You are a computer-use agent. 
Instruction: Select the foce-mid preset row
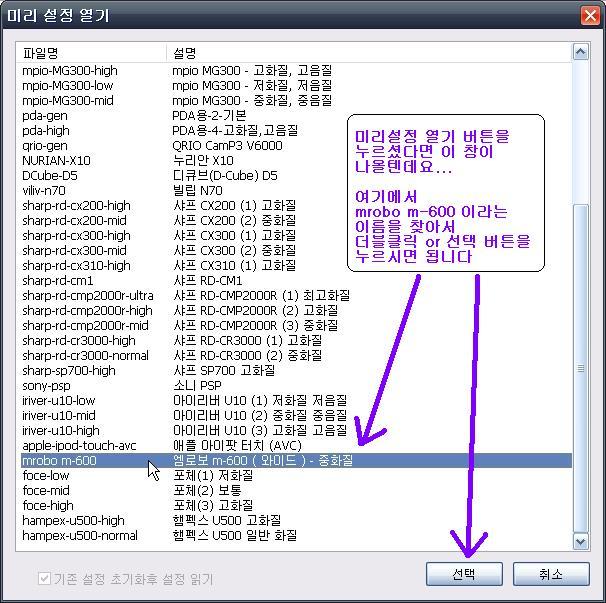pyautogui.click(x=296, y=491)
